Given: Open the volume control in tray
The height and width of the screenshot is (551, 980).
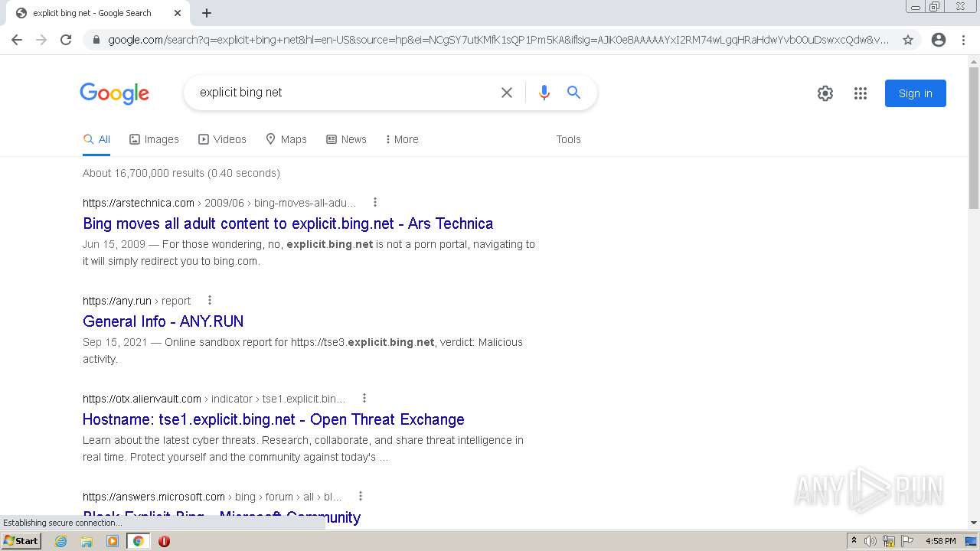Looking at the screenshot, I should (871, 541).
